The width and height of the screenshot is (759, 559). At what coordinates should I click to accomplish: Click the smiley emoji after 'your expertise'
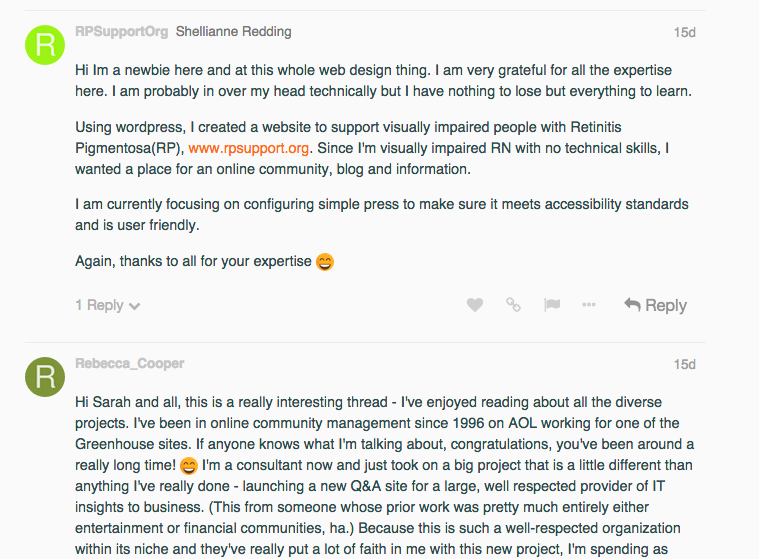point(325,262)
